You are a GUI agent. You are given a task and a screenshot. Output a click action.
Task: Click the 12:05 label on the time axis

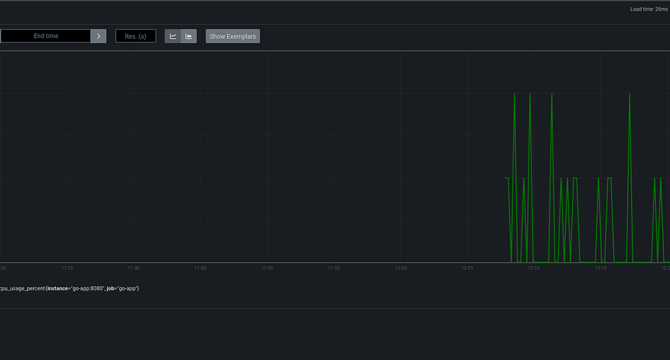click(467, 268)
